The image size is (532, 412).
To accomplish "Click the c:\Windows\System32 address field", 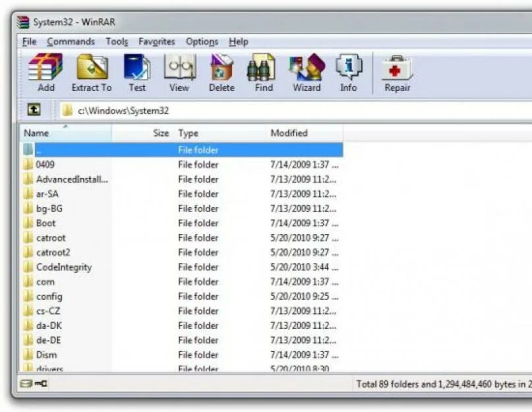I will coord(295,111).
